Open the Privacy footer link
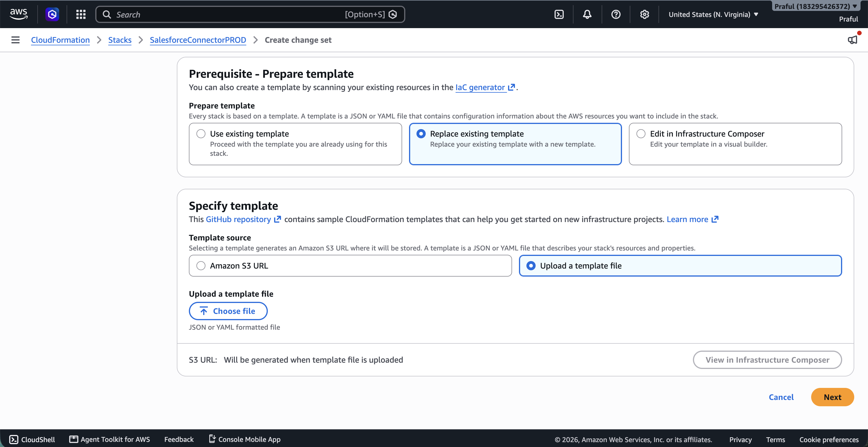This screenshot has height=447, width=868. pyautogui.click(x=740, y=440)
